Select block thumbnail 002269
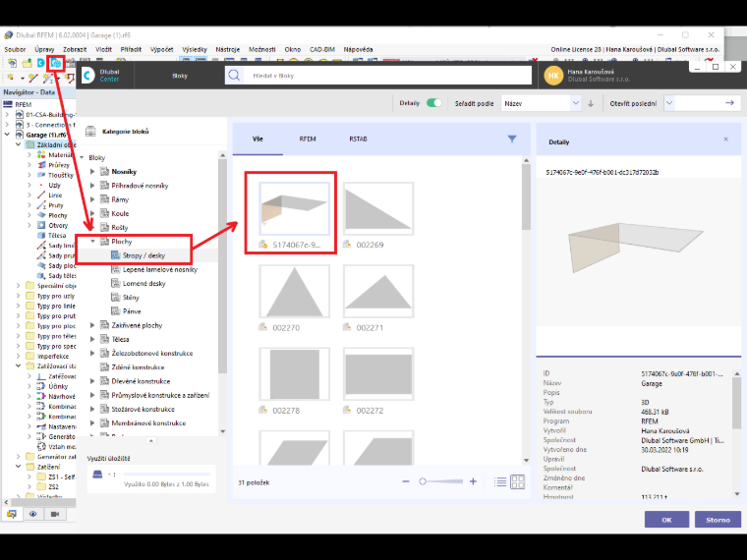The height and width of the screenshot is (560, 747). tap(378, 208)
